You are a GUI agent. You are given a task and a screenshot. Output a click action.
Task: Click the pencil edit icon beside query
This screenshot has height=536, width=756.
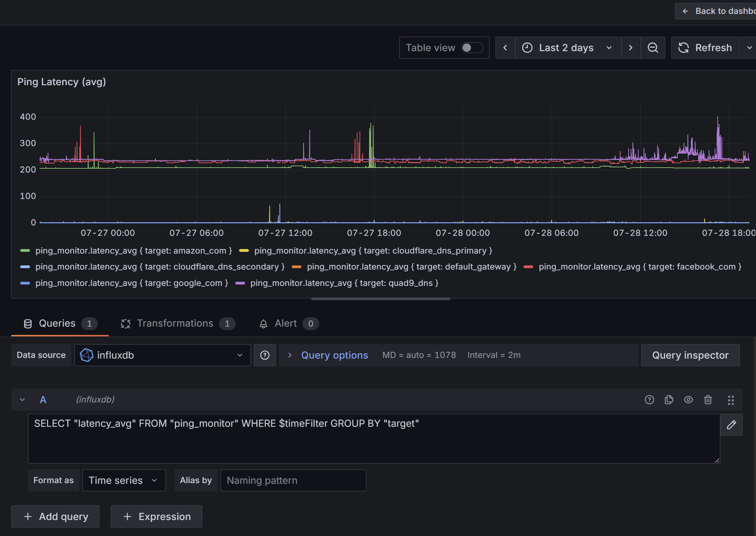click(731, 425)
